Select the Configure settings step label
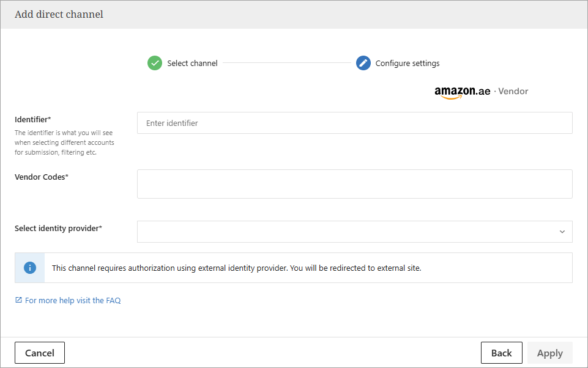 coord(407,63)
